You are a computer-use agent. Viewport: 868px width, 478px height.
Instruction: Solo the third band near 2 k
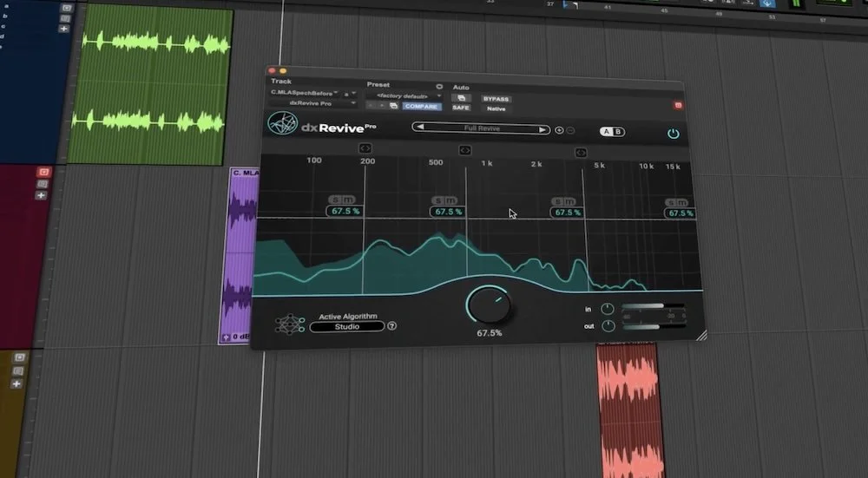558,201
